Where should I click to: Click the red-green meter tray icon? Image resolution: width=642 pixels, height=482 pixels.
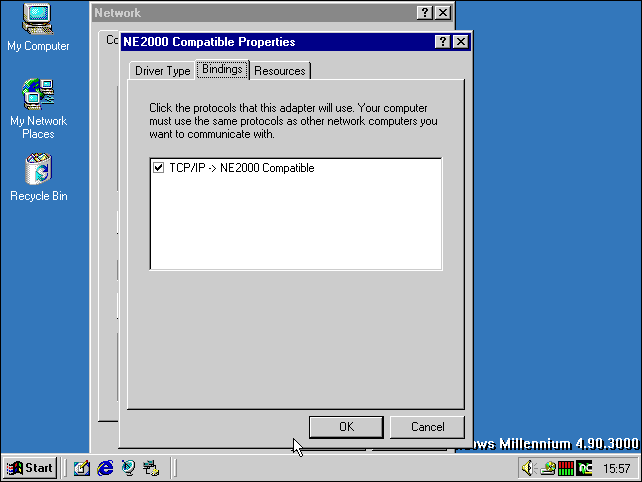pyautogui.click(x=566, y=468)
